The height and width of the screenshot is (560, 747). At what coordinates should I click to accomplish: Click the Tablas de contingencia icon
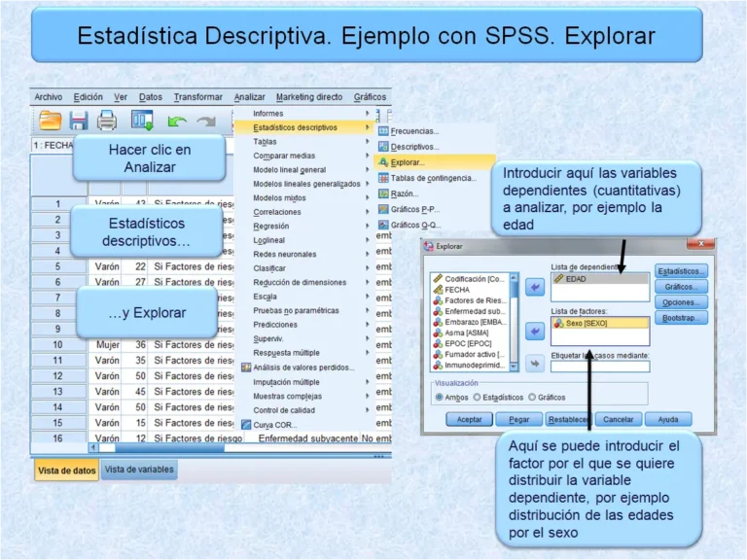[x=383, y=178]
